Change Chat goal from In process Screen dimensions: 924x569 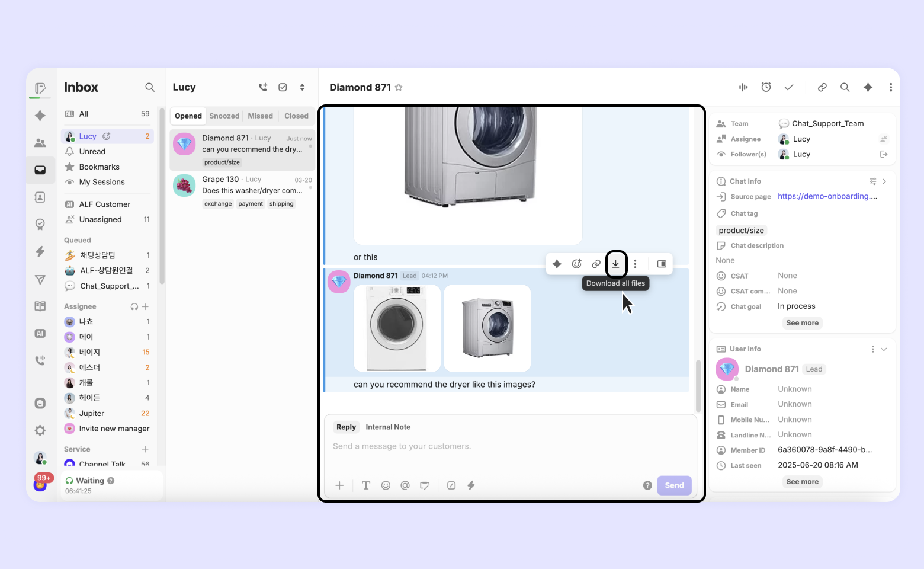(797, 306)
